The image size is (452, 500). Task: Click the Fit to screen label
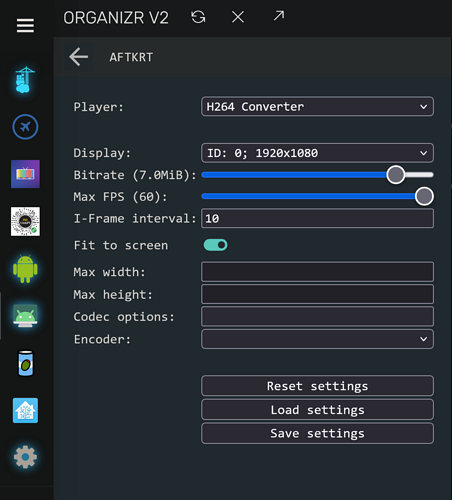coord(121,245)
